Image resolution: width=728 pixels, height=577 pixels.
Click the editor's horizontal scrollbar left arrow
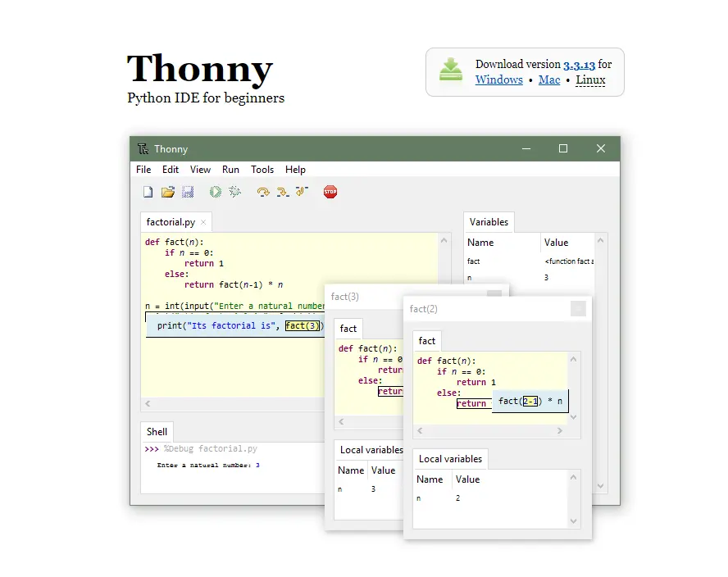point(148,404)
